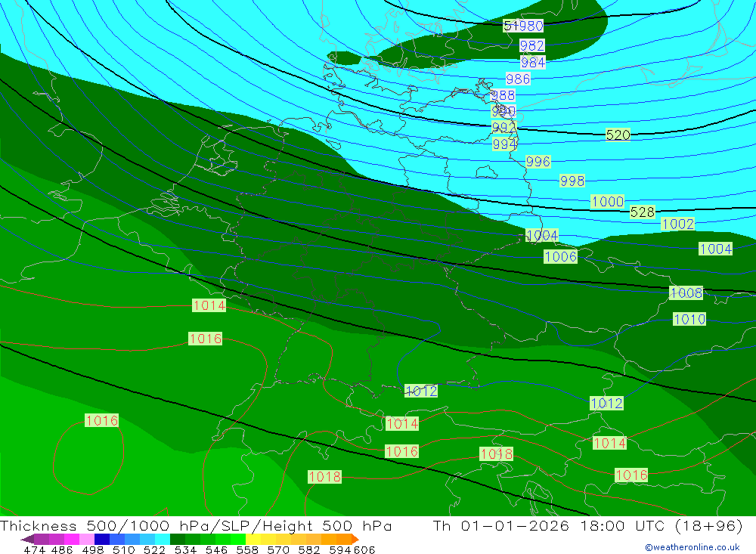Click the purple left arrow of legend

point(27,539)
